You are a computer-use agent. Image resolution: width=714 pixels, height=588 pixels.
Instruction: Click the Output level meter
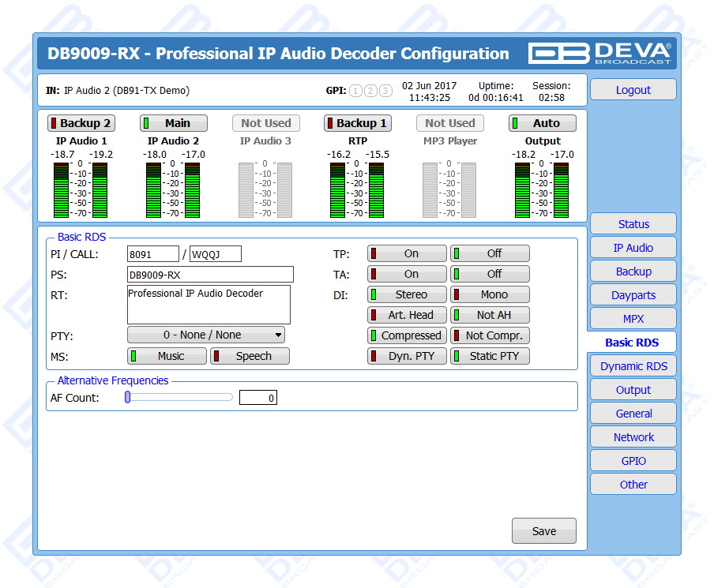[x=542, y=189]
